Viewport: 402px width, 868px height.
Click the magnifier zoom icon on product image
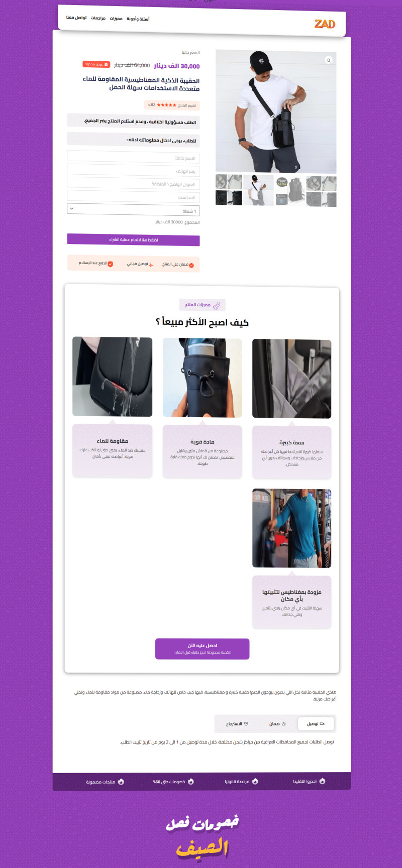coord(329,60)
